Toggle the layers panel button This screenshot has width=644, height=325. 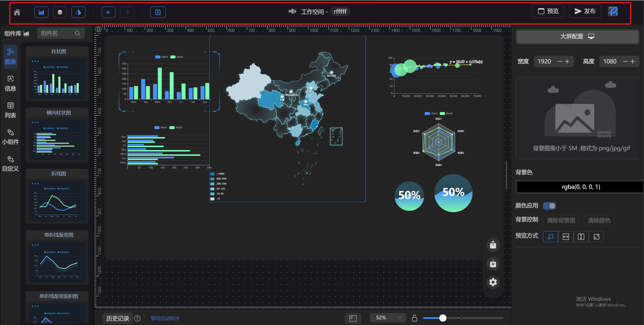click(x=60, y=12)
